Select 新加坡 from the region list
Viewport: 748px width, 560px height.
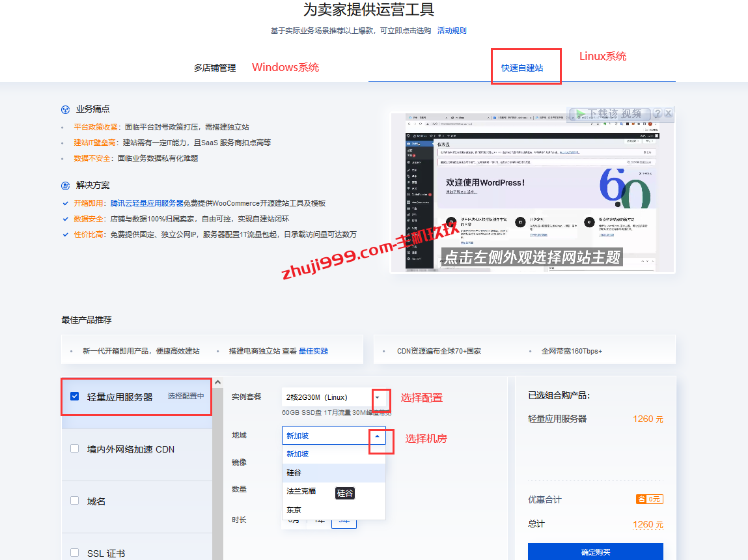point(333,454)
